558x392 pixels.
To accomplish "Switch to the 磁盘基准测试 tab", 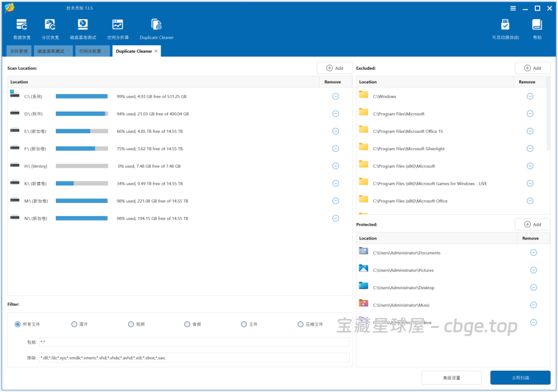I will click(x=51, y=51).
